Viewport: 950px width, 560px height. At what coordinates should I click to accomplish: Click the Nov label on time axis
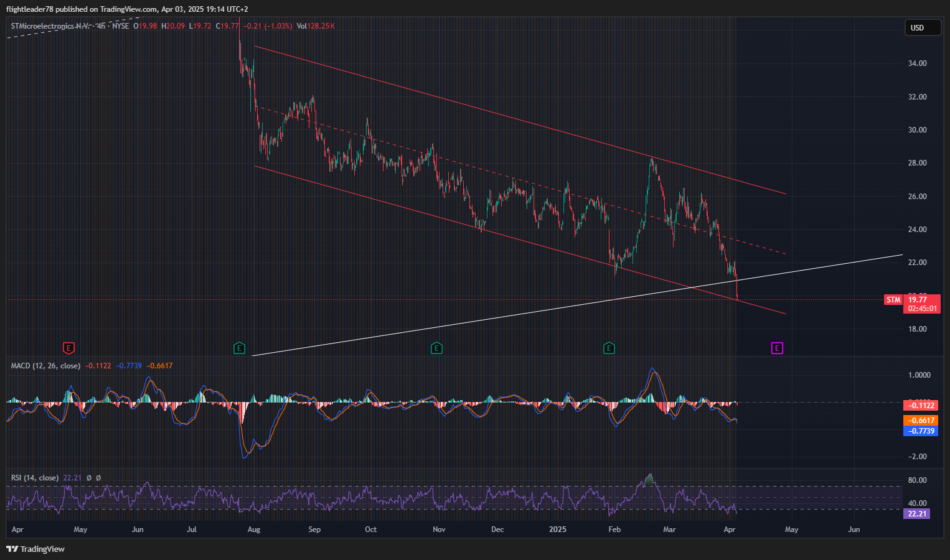[x=439, y=530]
